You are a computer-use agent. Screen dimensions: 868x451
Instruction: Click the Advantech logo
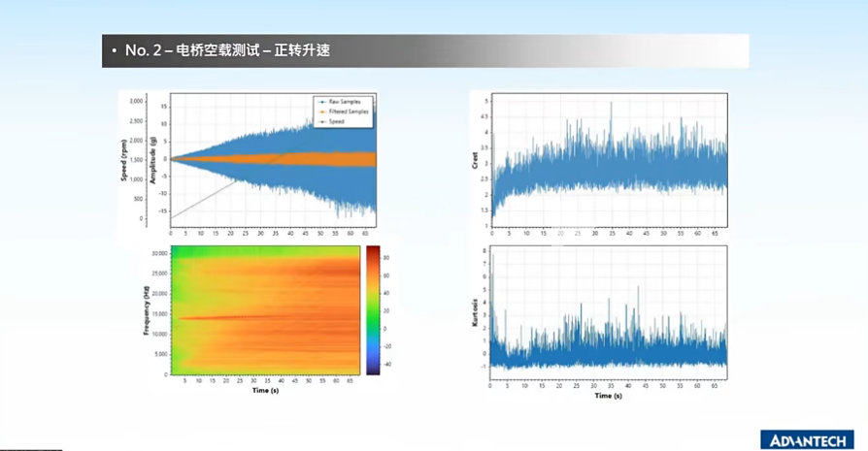click(x=808, y=440)
